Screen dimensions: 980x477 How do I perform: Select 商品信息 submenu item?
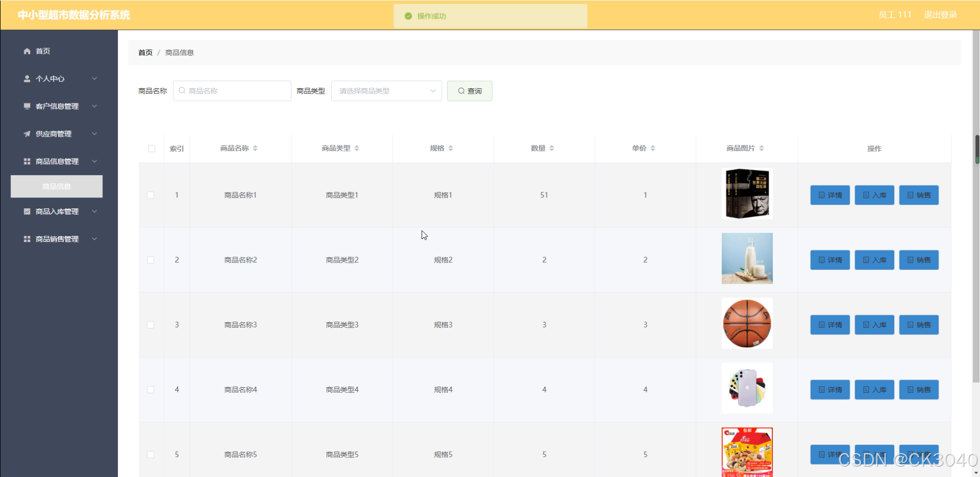coord(57,187)
